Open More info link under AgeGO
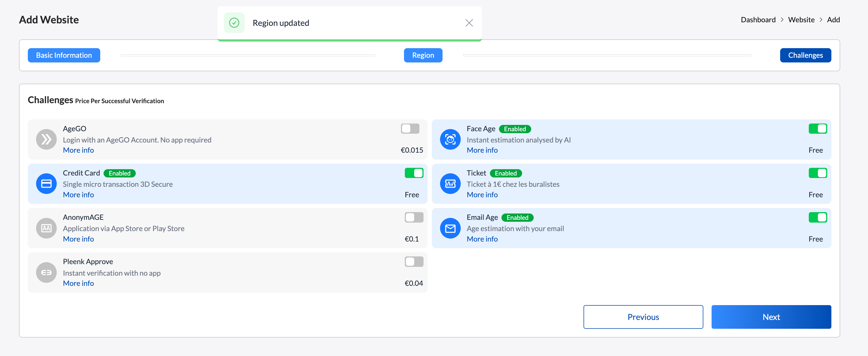The width and height of the screenshot is (868, 356). coord(78,150)
